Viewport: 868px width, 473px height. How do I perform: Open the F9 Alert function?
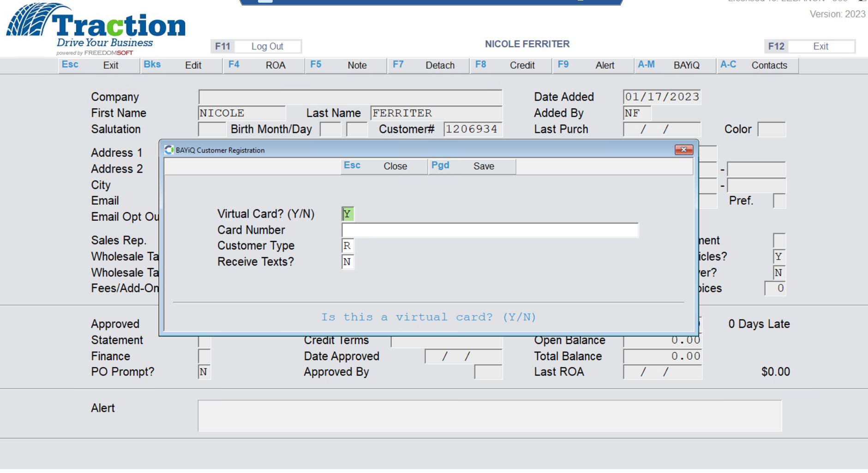pyautogui.click(x=593, y=65)
